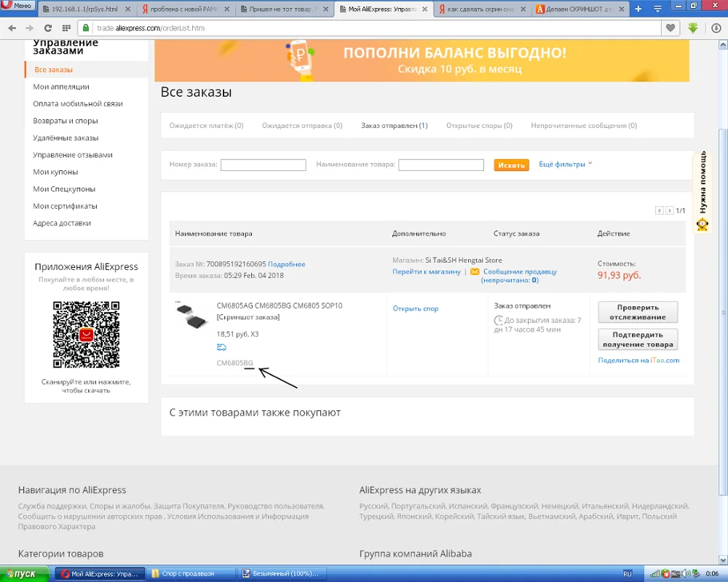Select 'Заказ отправлен (1)' order tab
The height and width of the screenshot is (582, 728).
394,125
